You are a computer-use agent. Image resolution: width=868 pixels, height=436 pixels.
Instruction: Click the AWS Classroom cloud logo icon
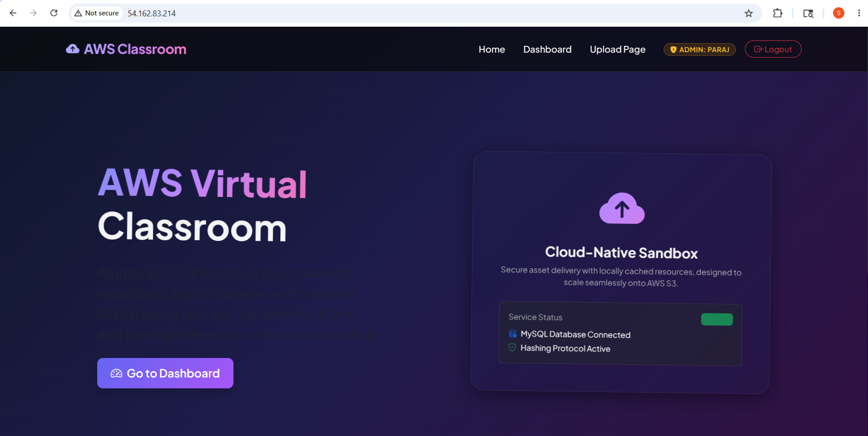click(x=73, y=49)
